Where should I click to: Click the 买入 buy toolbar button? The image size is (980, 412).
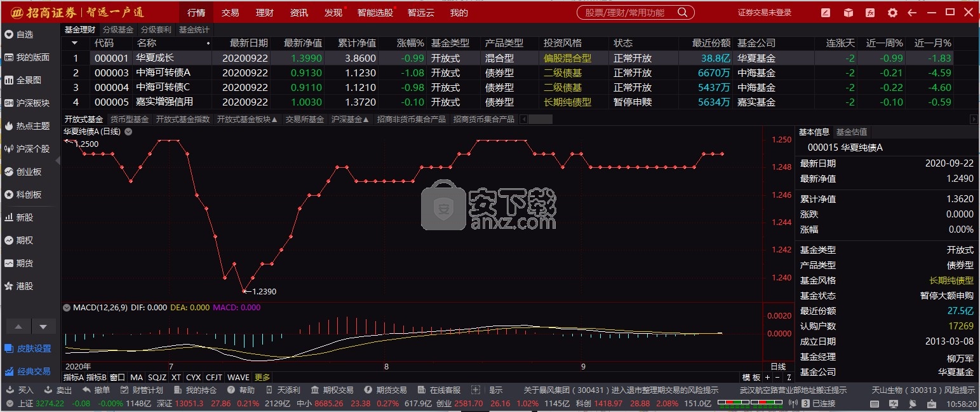(x=20, y=390)
